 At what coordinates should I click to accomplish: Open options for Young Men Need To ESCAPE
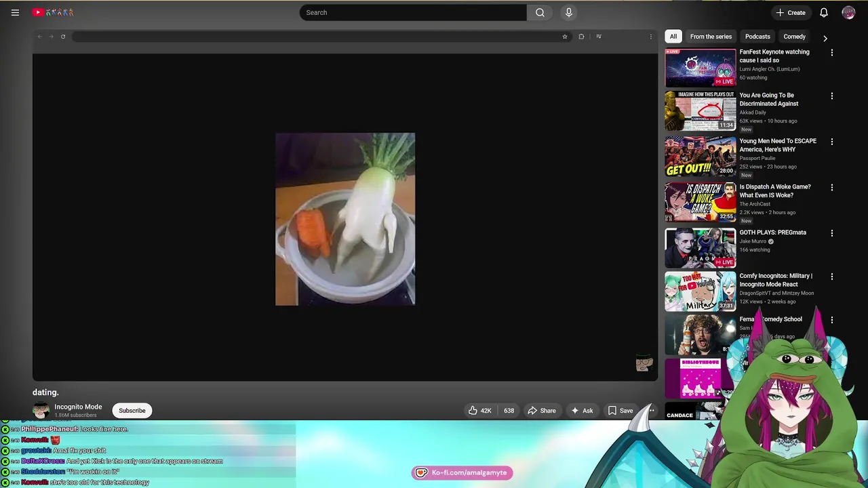832,142
